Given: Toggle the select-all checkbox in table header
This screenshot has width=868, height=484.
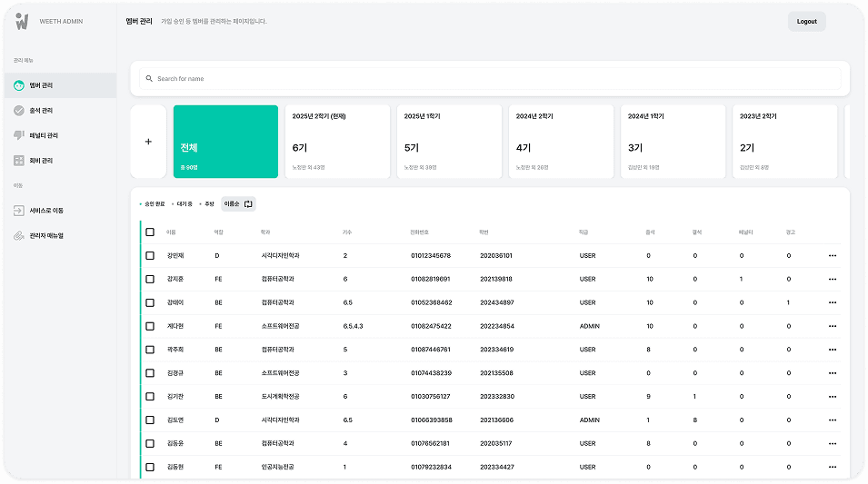Looking at the screenshot, I should click(x=150, y=232).
